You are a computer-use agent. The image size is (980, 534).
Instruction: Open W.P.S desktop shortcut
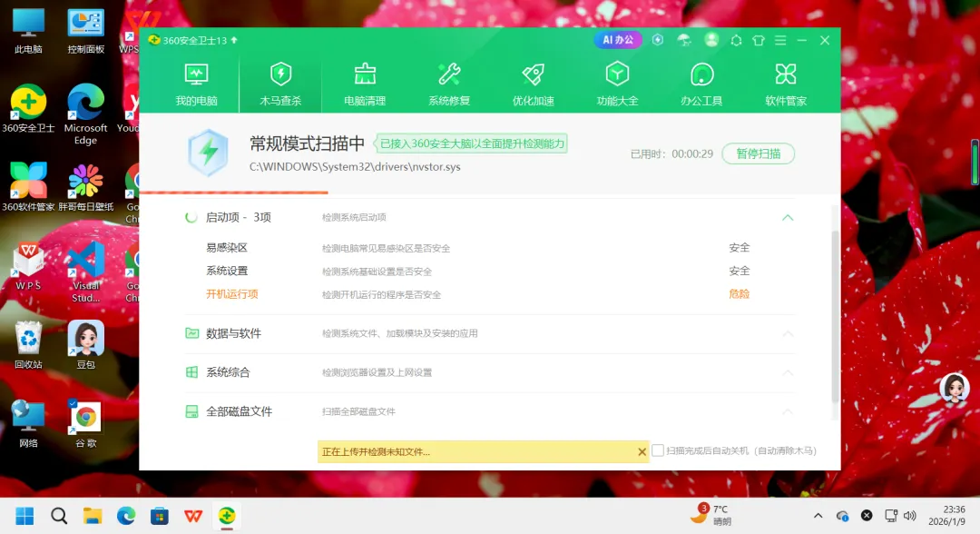(x=28, y=266)
